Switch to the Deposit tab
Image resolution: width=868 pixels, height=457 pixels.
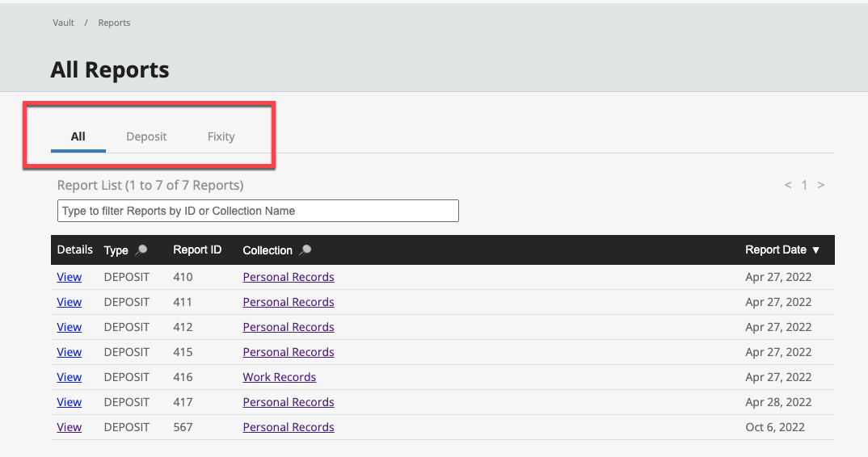click(x=146, y=136)
